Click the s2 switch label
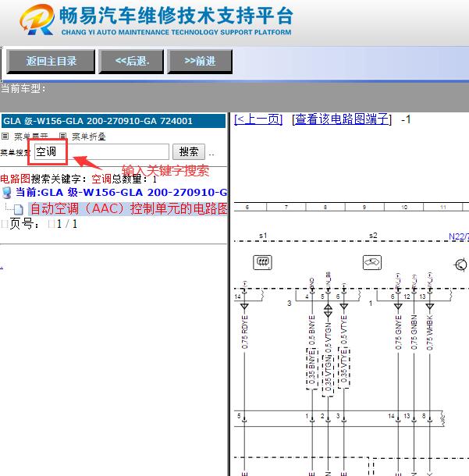The width and height of the screenshot is (469, 476). (373, 235)
